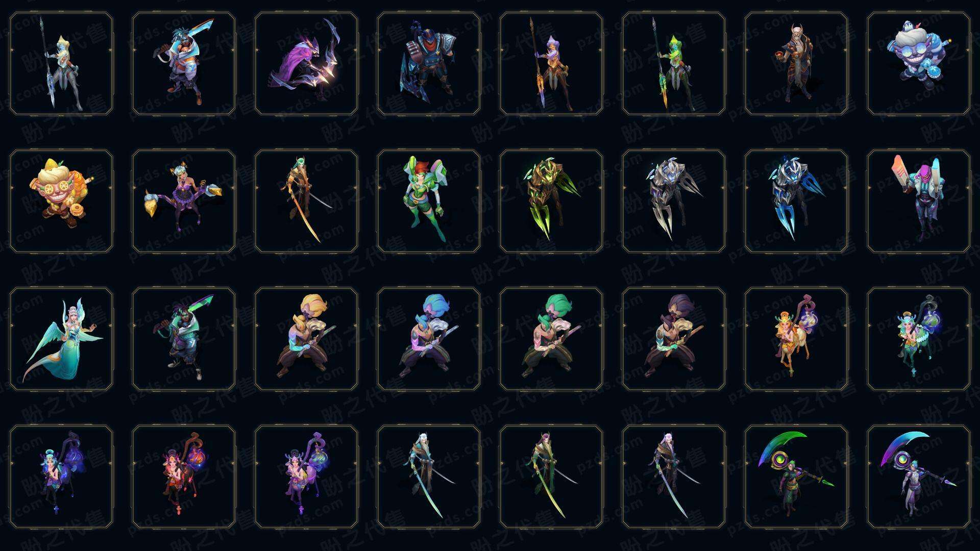Image resolution: width=980 pixels, height=551 pixels.
Task: Select the purple scythe-wielding pale warrior skin
Action: coord(919,477)
